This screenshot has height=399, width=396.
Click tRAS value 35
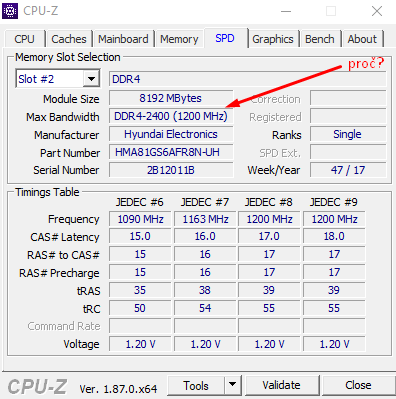(140, 290)
